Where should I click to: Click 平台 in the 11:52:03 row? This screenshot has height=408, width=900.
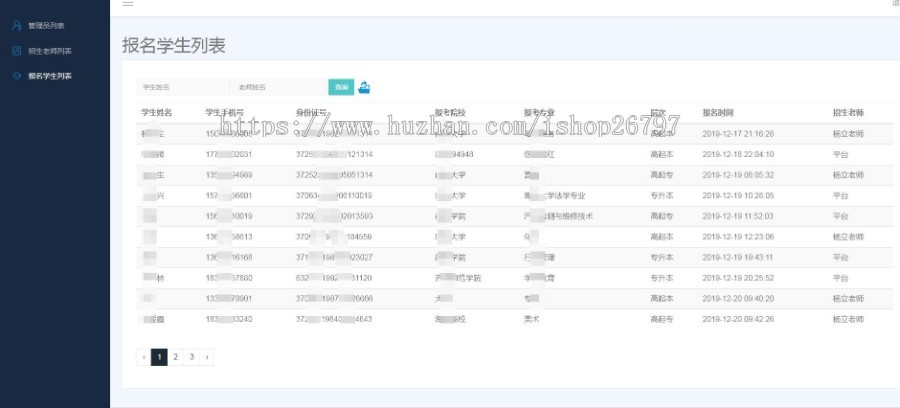click(x=840, y=216)
